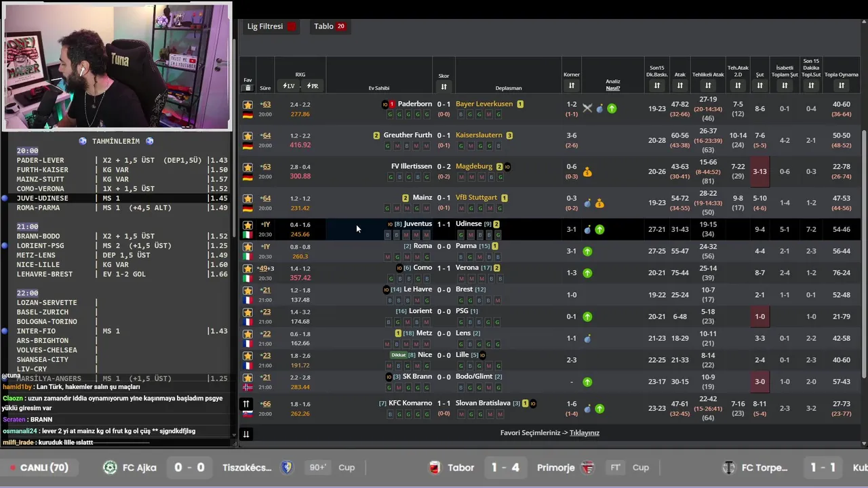Toggle favorite star for Mainz match
Viewport: 868px width, 488px height.
tap(248, 198)
